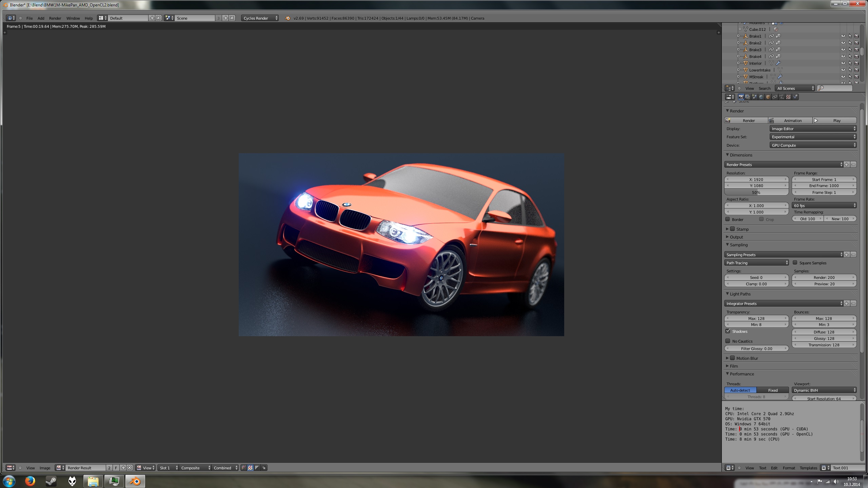This screenshot has height=488, width=868.
Task: Click the image editor type icon
Action: [x=11, y=468]
